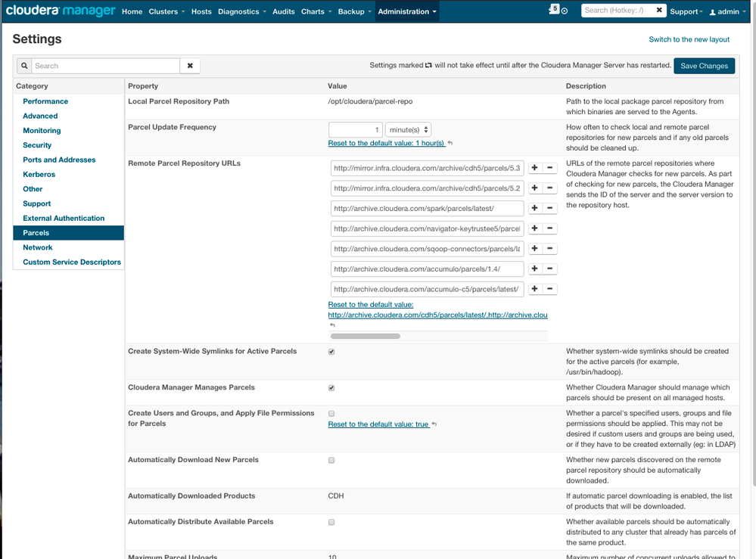The height and width of the screenshot is (559, 756).
Task: Remove the sqoop-connectors repository URL
Action: [x=549, y=249]
